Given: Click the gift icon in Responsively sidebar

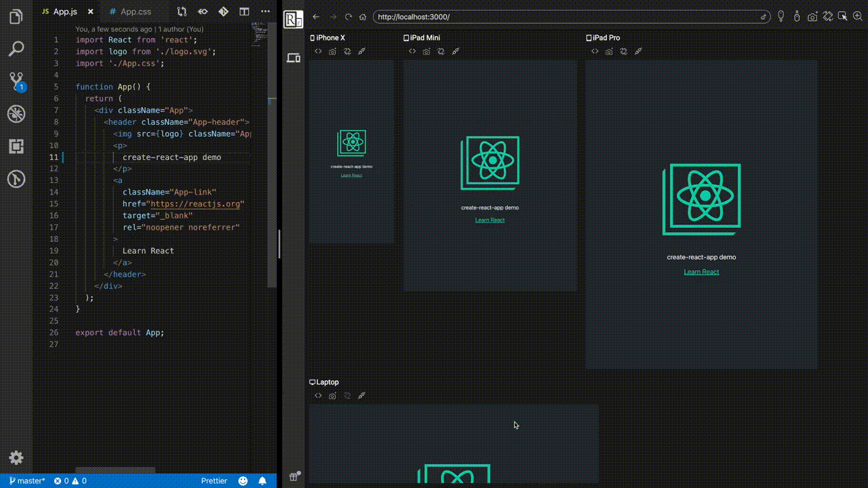Looking at the screenshot, I should pos(294,476).
